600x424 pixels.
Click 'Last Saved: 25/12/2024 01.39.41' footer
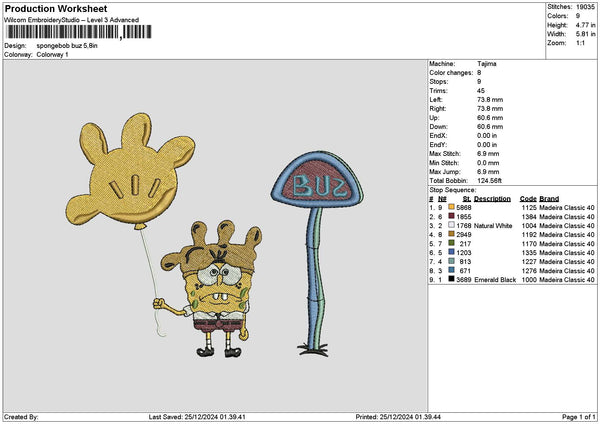tap(197, 417)
